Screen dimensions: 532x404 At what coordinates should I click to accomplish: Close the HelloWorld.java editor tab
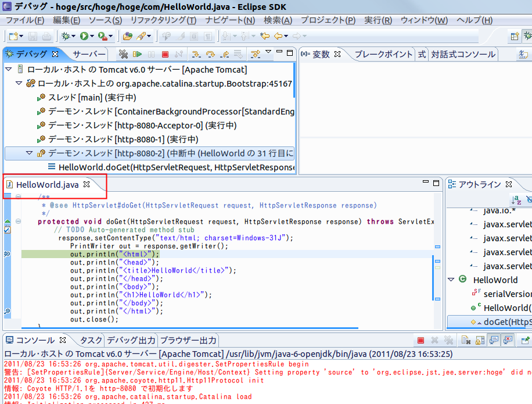[x=87, y=184]
